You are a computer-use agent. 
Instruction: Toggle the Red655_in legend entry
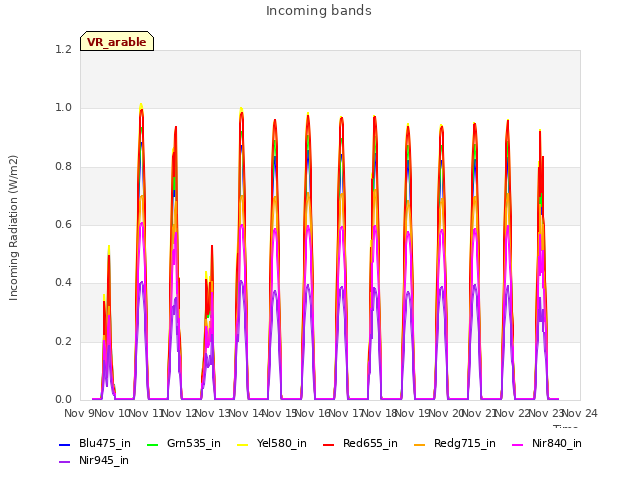[x=360, y=444]
